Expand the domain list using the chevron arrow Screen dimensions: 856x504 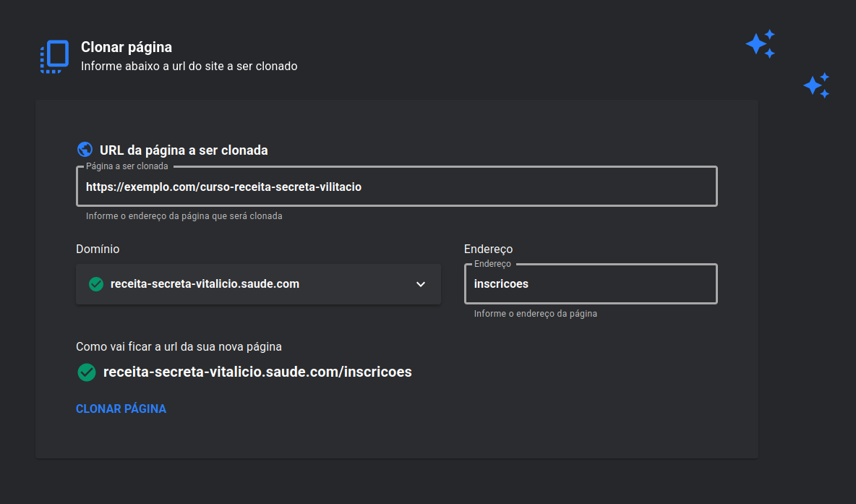(421, 284)
